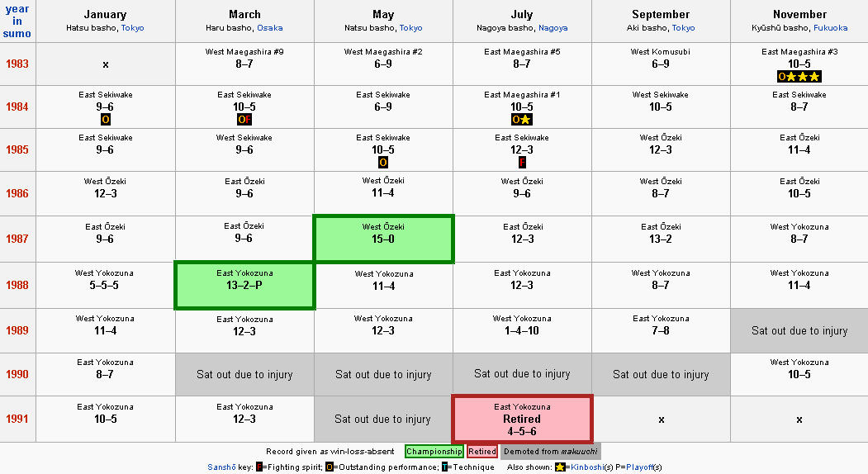Click the Technique T icon in legend
This screenshot has height=474, width=868.
click(x=444, y=467)
